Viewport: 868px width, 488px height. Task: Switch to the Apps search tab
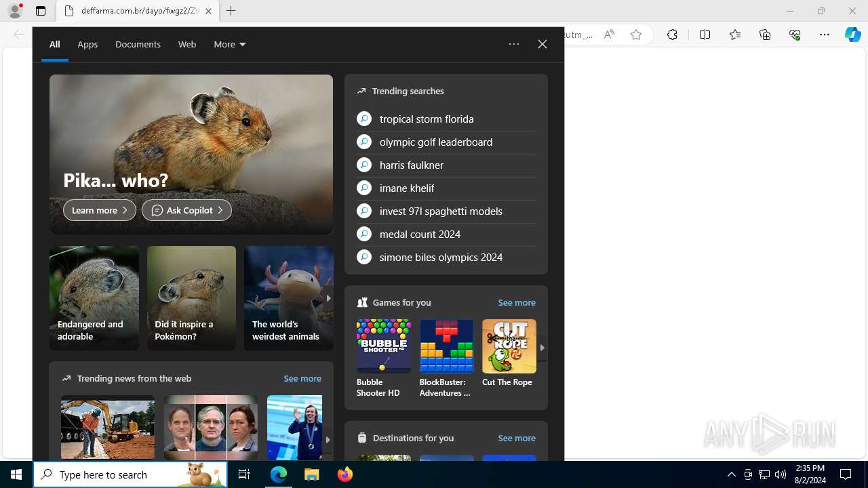[87, 44]
